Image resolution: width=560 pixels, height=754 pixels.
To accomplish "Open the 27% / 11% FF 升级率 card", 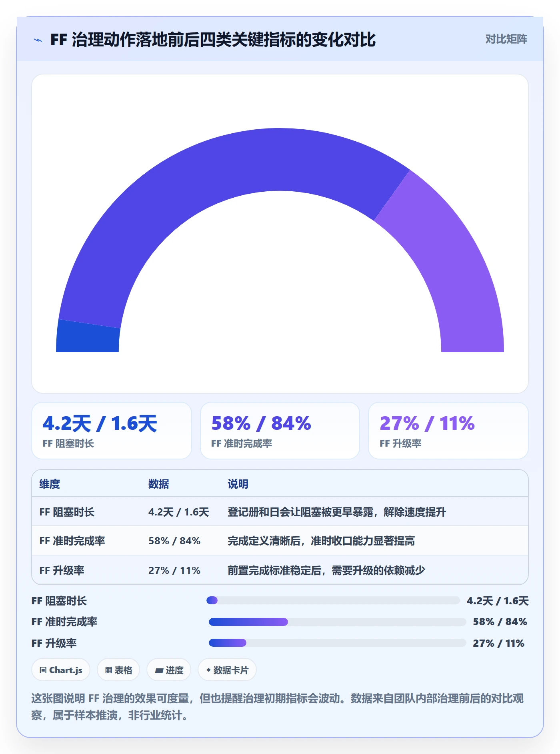I will [x=448, y=431].
